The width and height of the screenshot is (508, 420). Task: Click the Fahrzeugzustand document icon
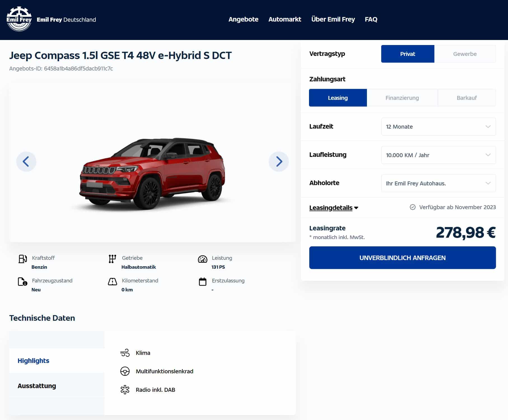click(x=23, y=282)
